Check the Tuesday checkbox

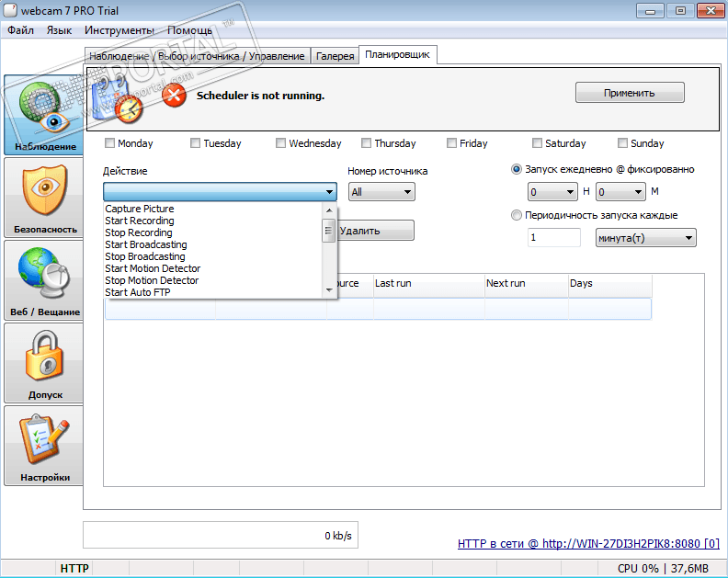[x=195, y=143]
